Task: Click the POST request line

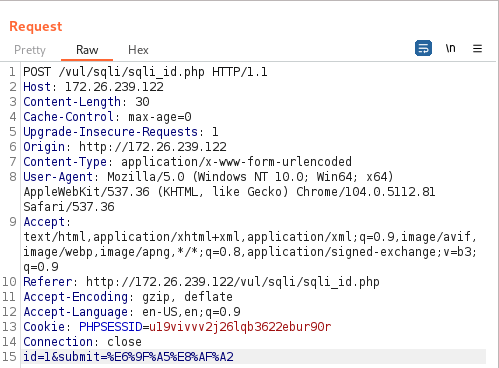Action: tap(145, 72)
